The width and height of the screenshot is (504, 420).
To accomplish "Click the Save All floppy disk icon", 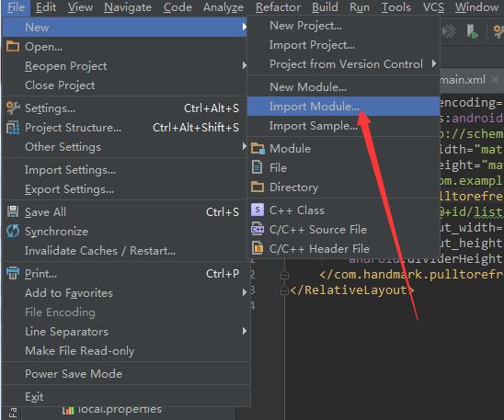I will pyautogui.click(x=13, y=212).
